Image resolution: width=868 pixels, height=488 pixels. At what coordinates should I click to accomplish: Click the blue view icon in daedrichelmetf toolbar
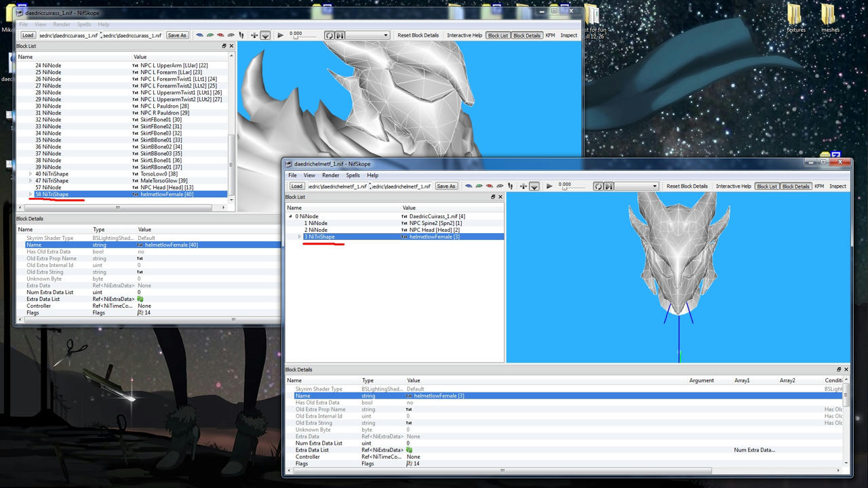[469, 186]
